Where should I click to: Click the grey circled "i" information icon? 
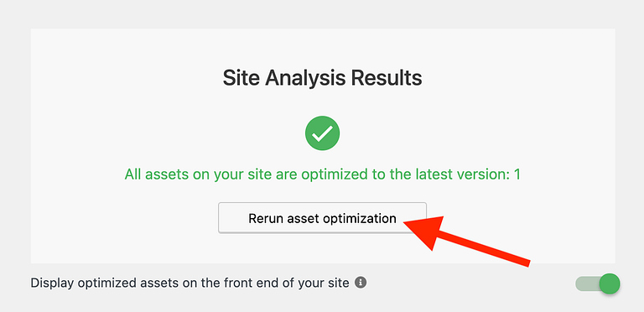click(x=361, y=283)
